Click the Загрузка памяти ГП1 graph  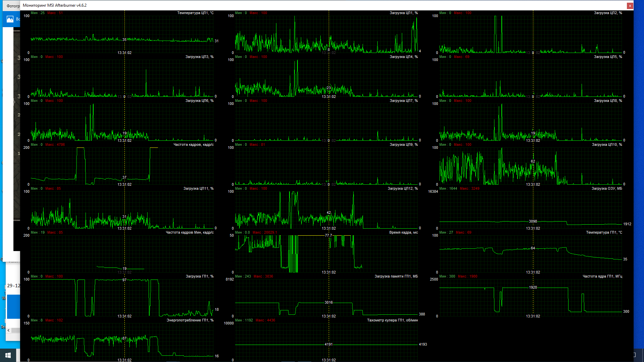[x=327, y=298]
